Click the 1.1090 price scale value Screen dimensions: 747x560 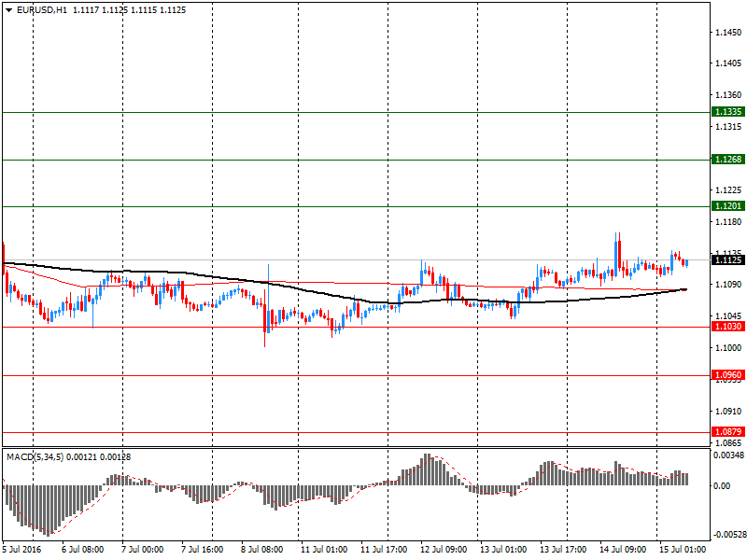click(728, 285)
